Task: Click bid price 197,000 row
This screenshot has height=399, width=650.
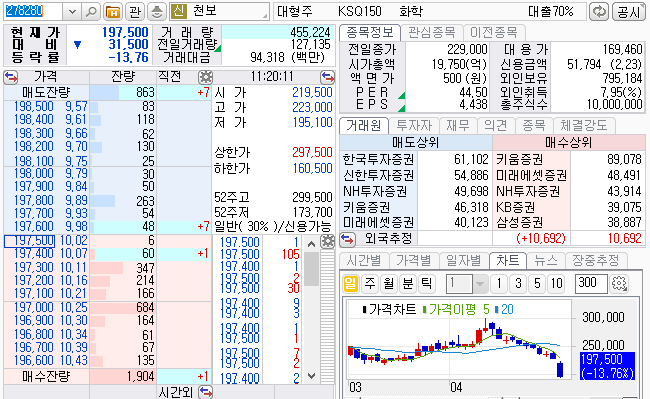Action: pos(108,307)
